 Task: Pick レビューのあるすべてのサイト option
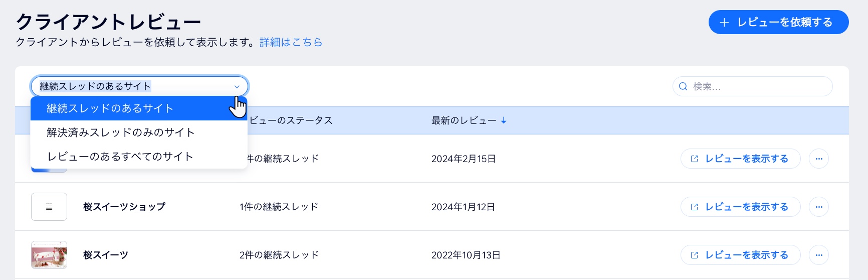pyautogui.click(x=139, y=157)
